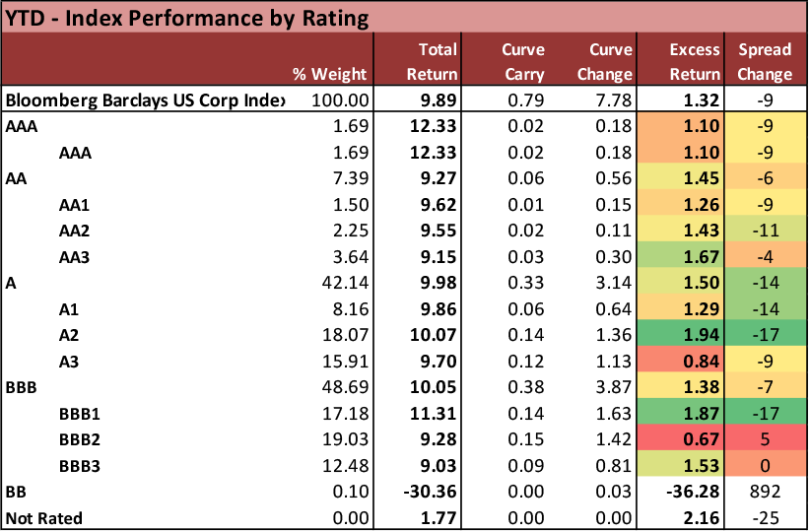The height and width of the screenshot is (532, 810).
Task: Click the "% Weight" column header
Action: (x=329, y=74)
